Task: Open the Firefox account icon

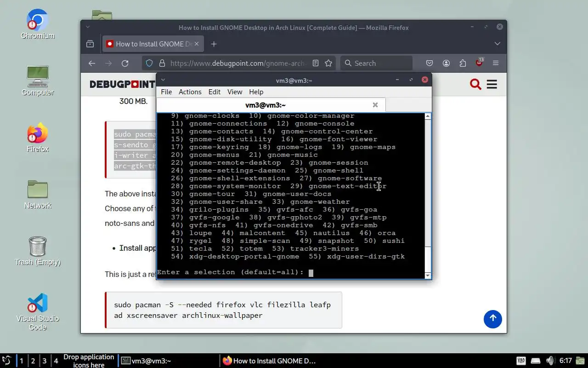Action: pyautogui.click(x=446, y=63)
